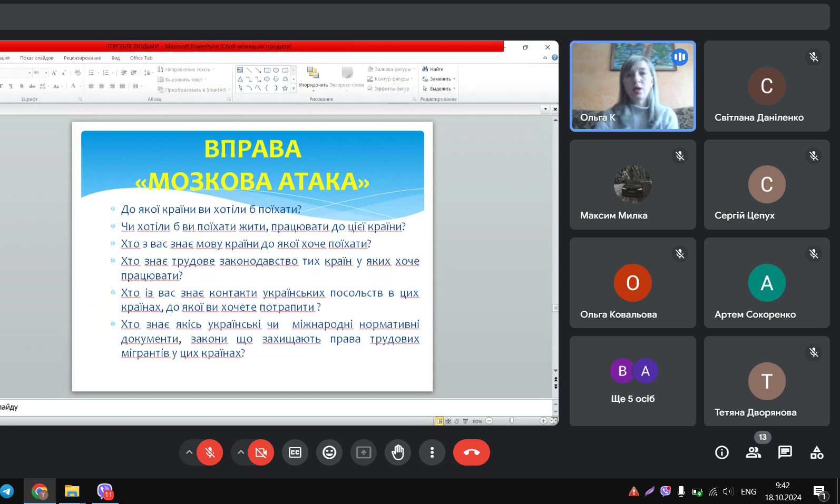Open the chat with everyone panel
840x504 pixels.
point(785,452)
